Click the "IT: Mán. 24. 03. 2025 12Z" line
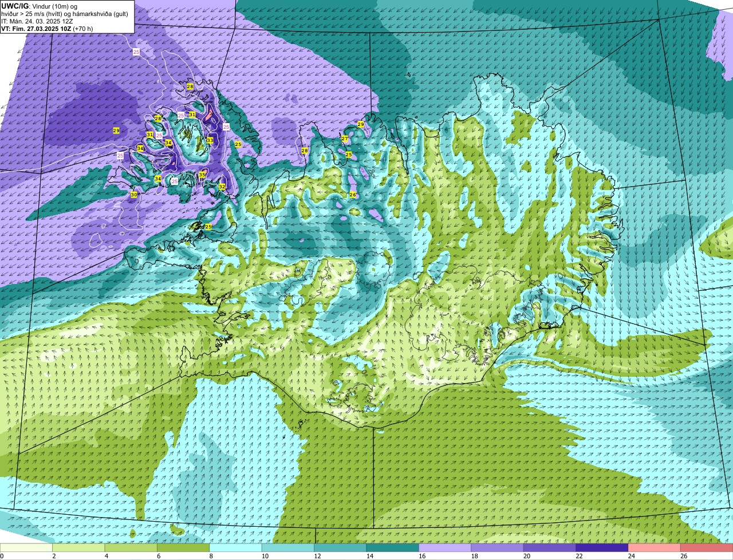This screenshot has height=560, width=733. 37,21
